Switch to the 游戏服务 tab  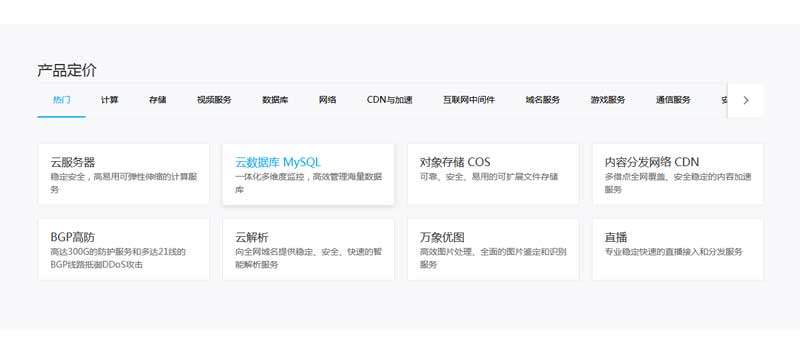point(608,100)
